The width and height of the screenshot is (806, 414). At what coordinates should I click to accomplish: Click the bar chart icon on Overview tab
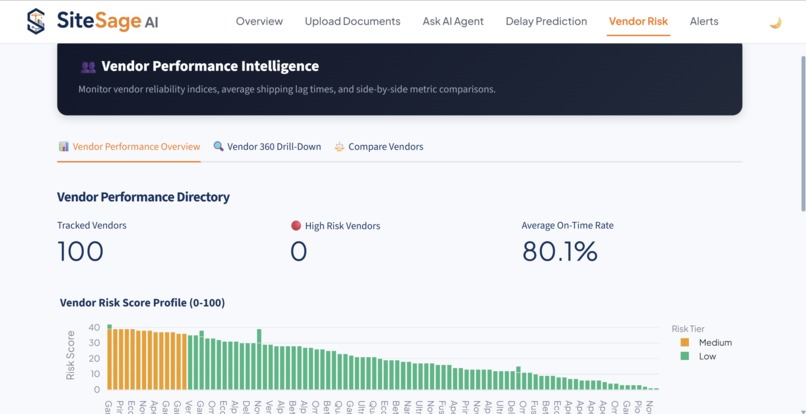click(x=64, y=147)
